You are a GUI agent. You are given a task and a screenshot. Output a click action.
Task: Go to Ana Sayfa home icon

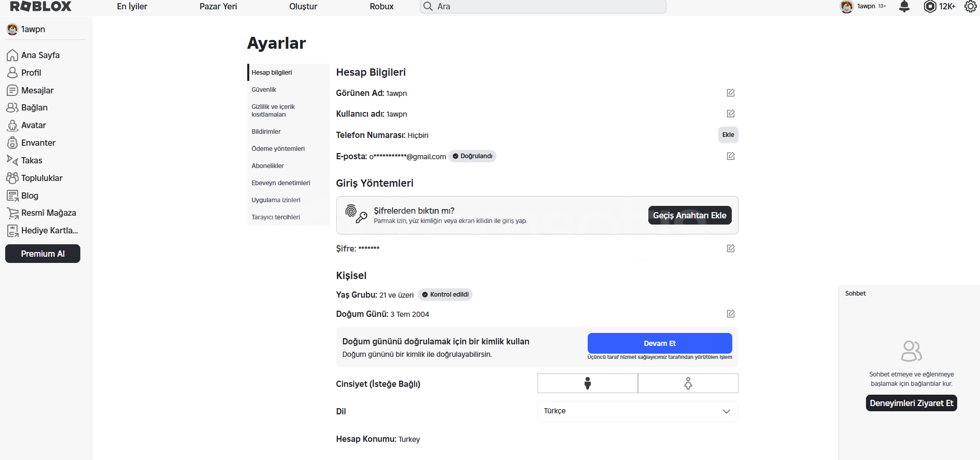[12, 55]
